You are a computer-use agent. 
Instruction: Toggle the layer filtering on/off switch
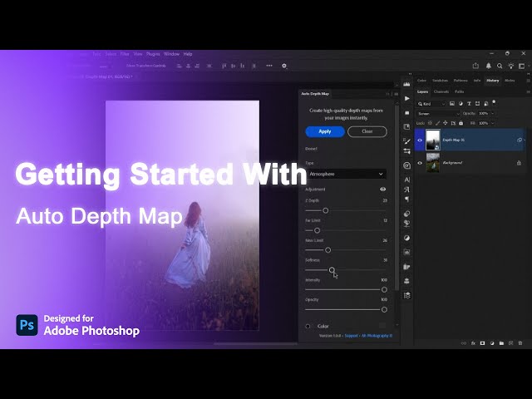494,101
